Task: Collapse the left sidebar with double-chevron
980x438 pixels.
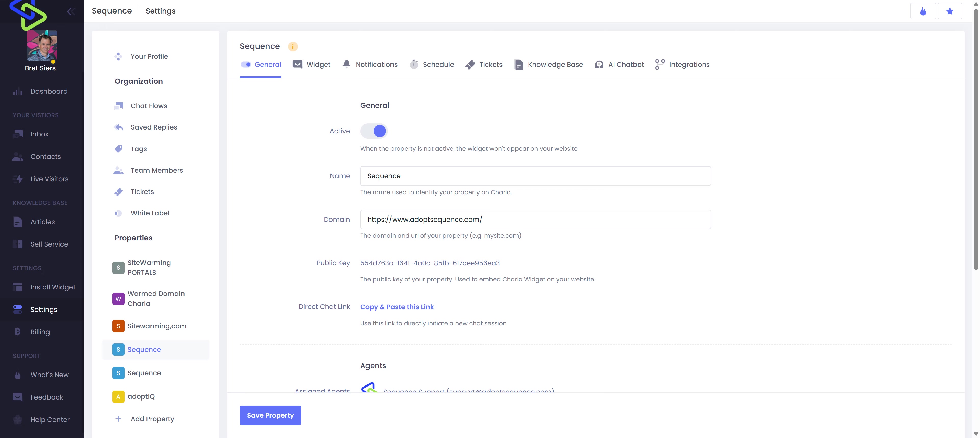Action: tap(71, 11)
